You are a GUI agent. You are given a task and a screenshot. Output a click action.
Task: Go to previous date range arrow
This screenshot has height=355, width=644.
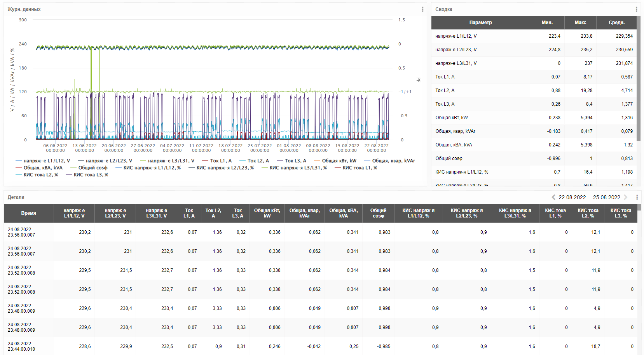(553, 197)
